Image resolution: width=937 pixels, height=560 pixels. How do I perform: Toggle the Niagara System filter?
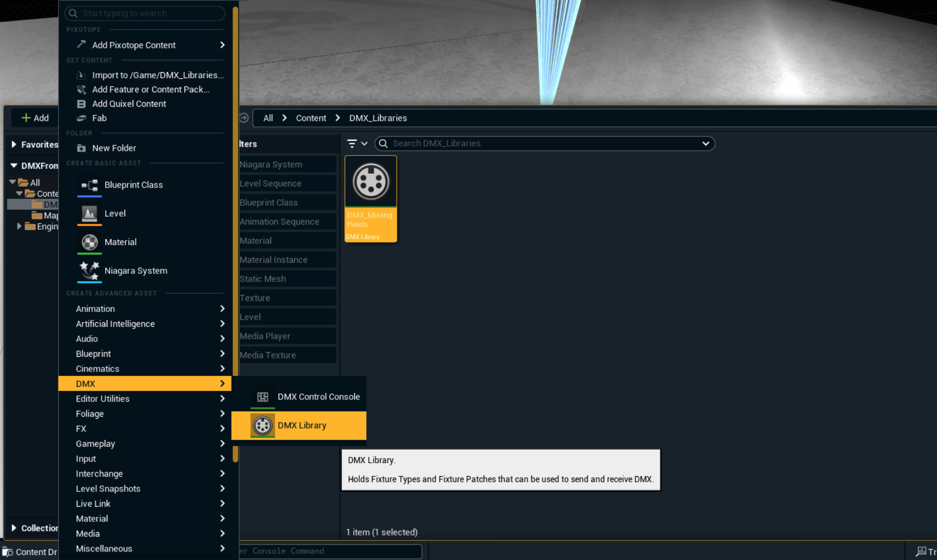(287, 165)
